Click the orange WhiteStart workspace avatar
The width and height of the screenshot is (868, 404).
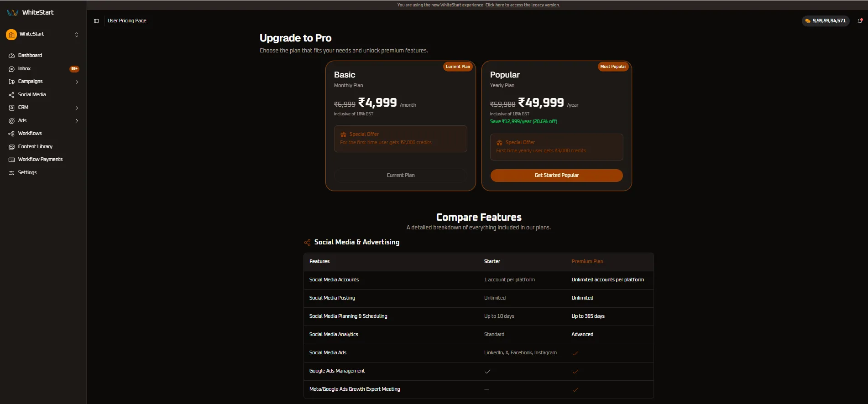click(x=11, y=34)
